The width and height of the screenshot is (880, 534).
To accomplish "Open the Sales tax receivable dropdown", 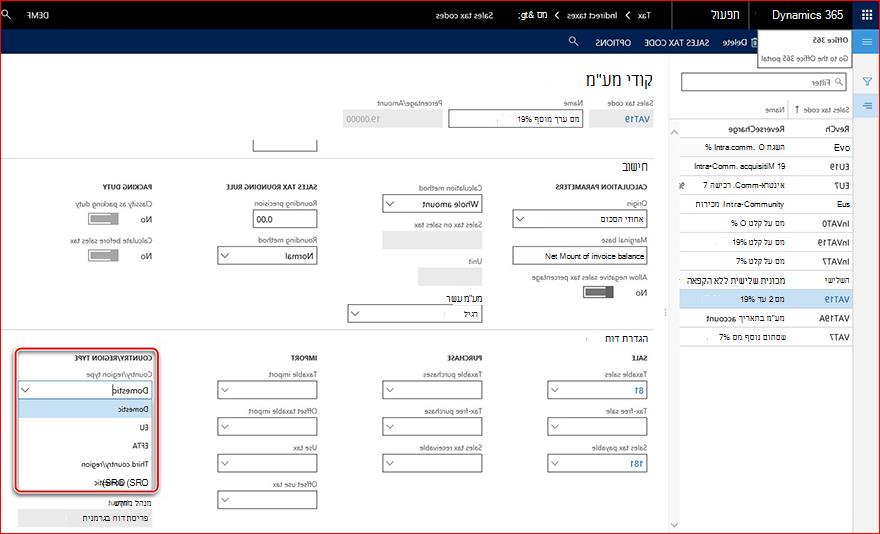I will click(x=390, y=463).
